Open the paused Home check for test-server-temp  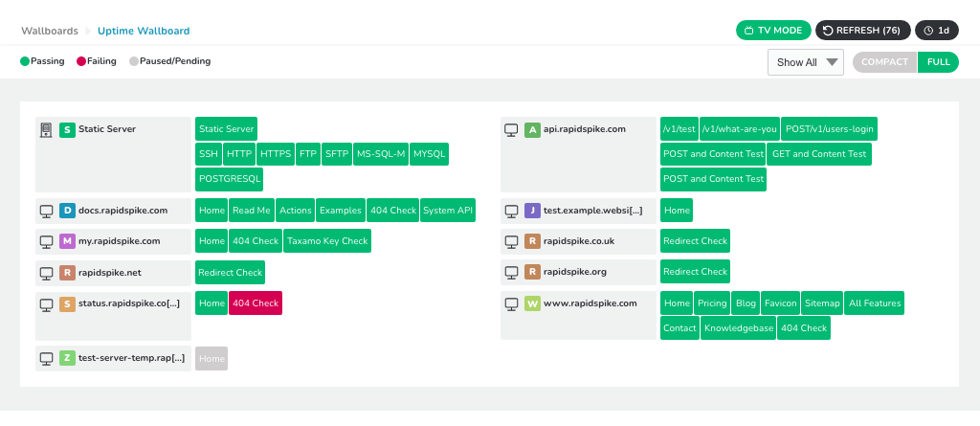click(212, 358)
